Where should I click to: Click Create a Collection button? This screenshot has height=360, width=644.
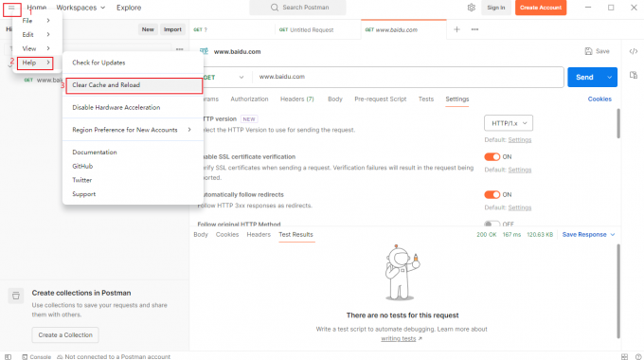click(65, 335)
